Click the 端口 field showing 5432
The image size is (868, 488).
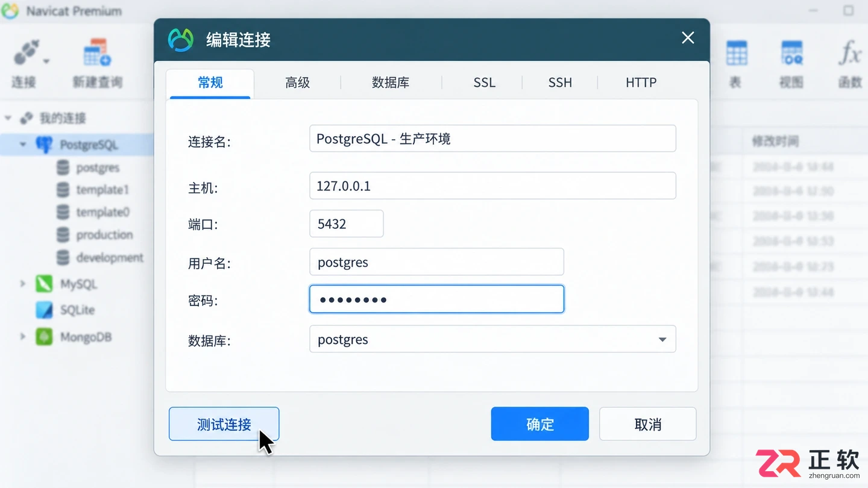click(x=347, y=224)
